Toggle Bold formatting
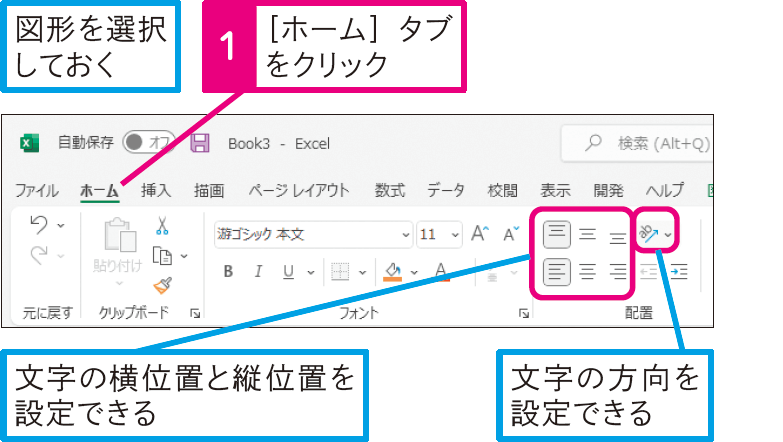 228,271
